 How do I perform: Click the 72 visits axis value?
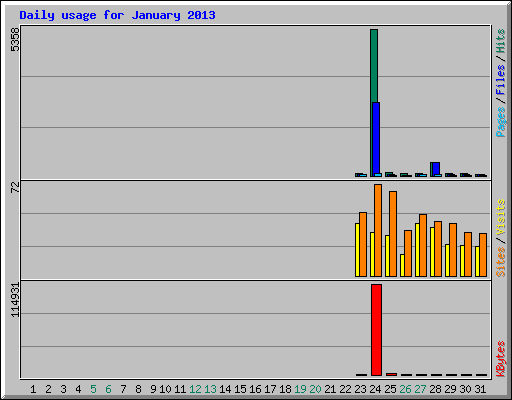coord(15,187)
